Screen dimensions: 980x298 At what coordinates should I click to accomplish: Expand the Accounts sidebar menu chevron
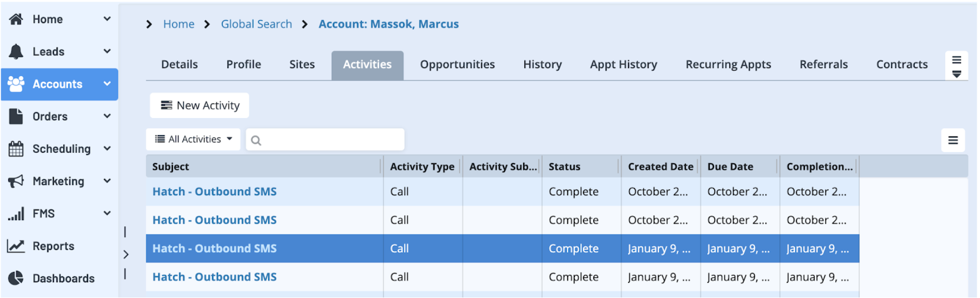coord(107,84)
